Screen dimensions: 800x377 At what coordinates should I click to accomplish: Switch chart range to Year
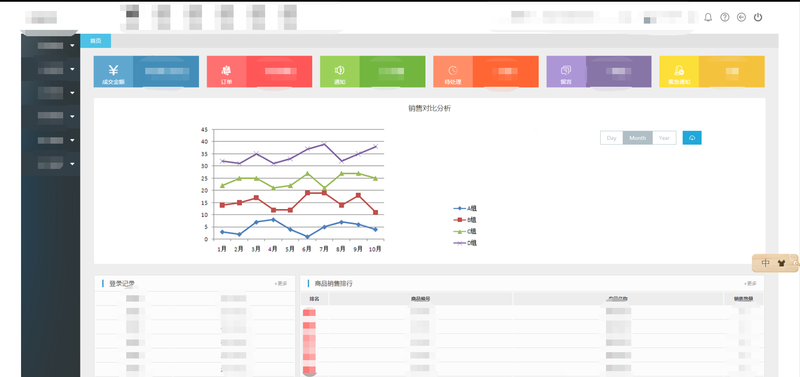[664, 138]
